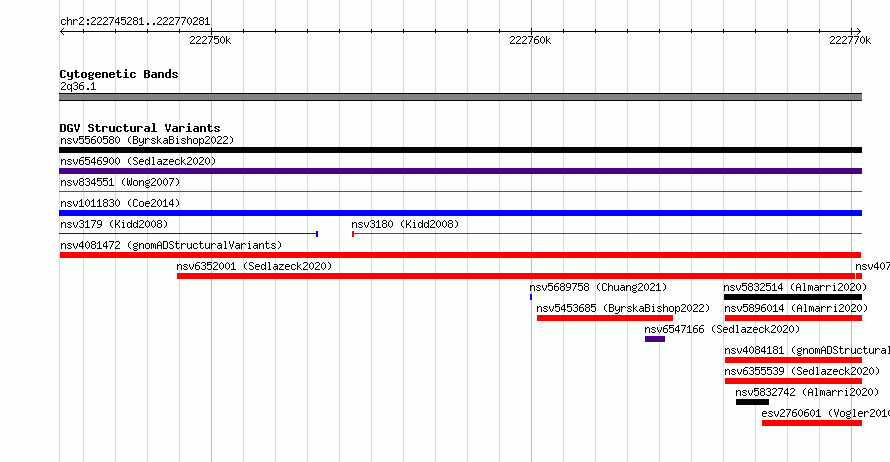
Task: Click the red esv2760601 variant bar
Action: point(812,423)
